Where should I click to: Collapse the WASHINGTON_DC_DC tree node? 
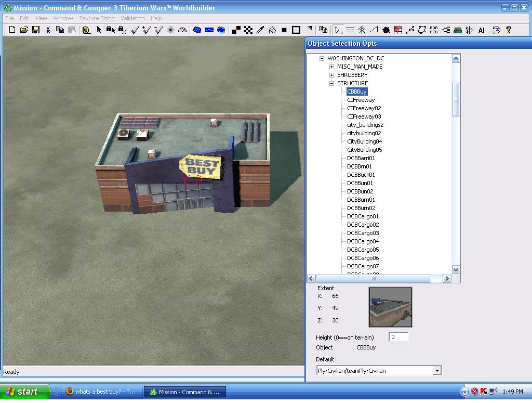coord(322,58)
